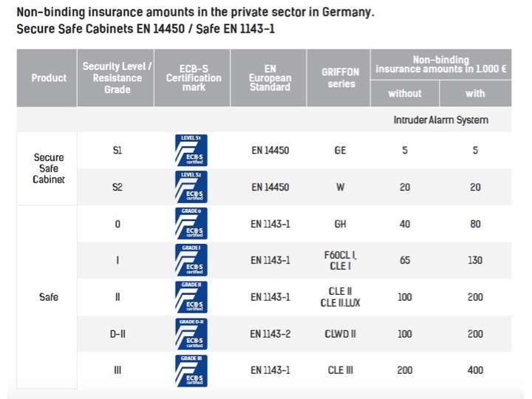Select the Grade III ECB-S certified logo

(191, 370)
